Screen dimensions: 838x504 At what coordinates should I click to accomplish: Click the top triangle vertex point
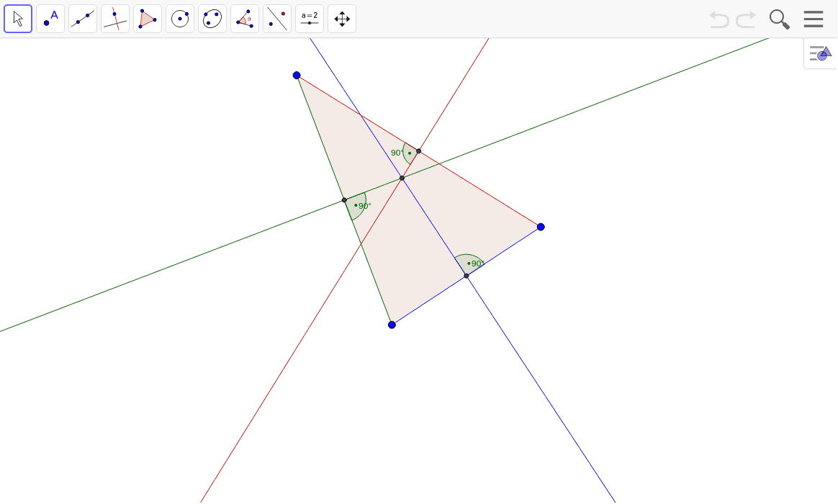point(297,76)
